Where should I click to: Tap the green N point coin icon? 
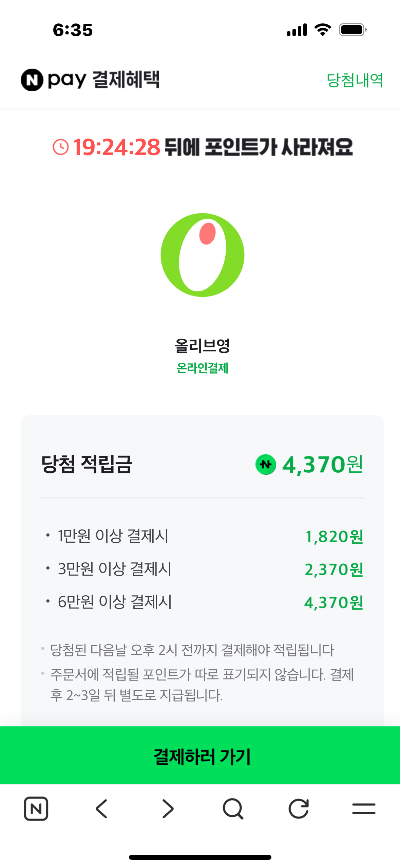[266, 464]
